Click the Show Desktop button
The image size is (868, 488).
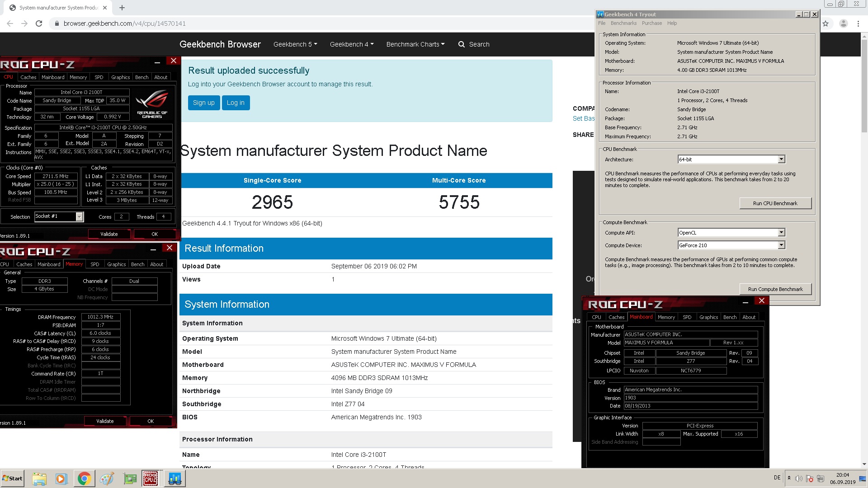863,479
